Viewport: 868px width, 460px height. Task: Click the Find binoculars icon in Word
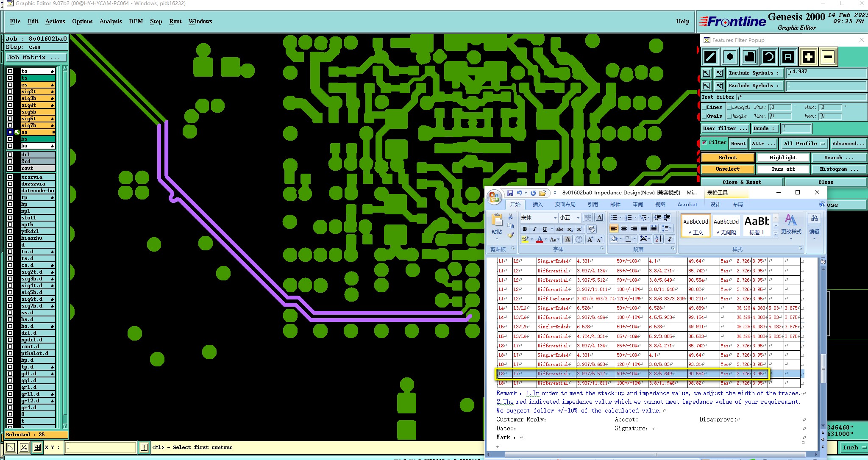pyautogui.click(x=814, y=219)
